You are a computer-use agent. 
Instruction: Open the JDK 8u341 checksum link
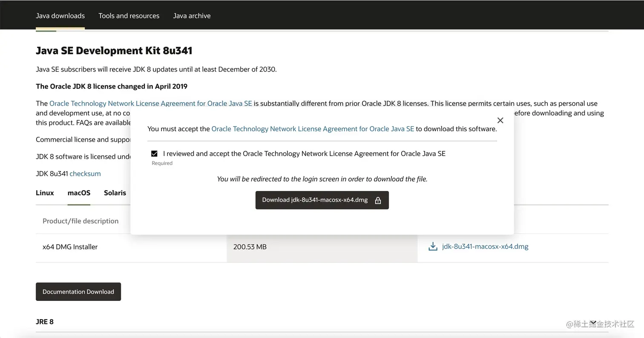tap(85, 173)
